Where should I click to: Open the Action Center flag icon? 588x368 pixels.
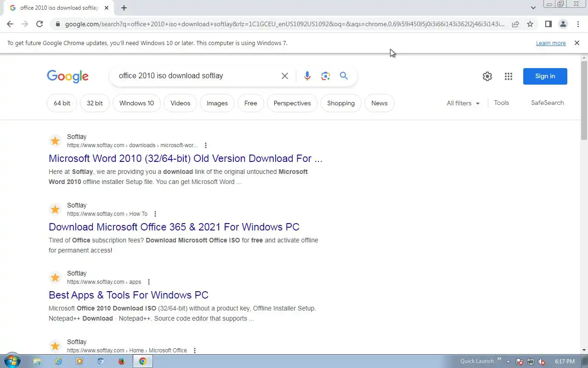coord(520,362)
